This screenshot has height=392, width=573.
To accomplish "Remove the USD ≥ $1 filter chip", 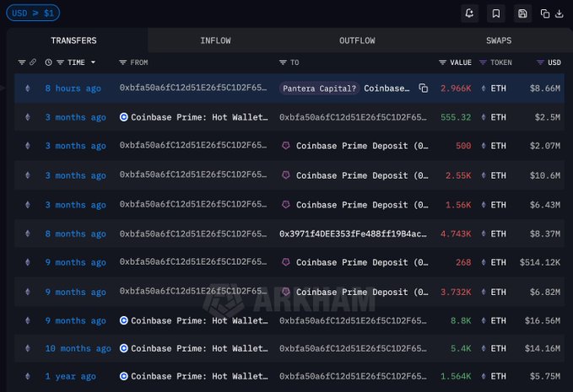I will (x=32, y=13).
